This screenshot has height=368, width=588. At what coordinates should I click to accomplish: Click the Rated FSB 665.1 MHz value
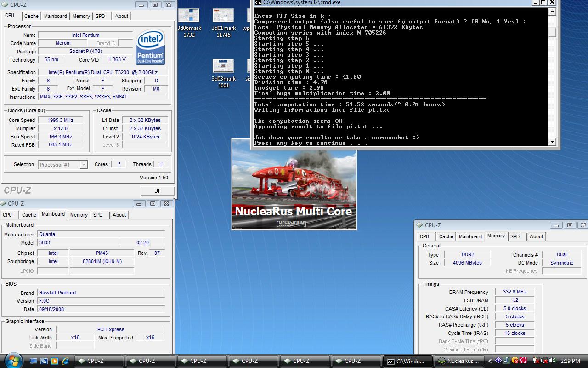(x=60, y=144)
